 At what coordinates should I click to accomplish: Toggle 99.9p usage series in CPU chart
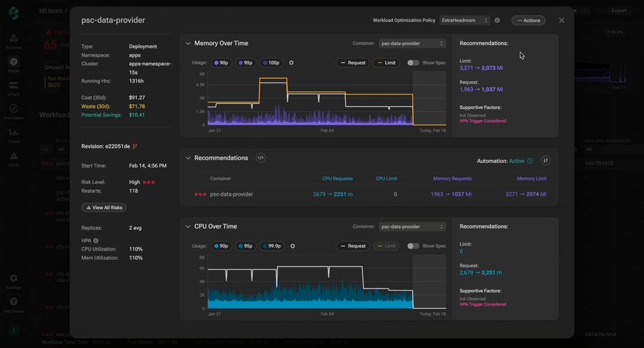(x=271, y=246)
